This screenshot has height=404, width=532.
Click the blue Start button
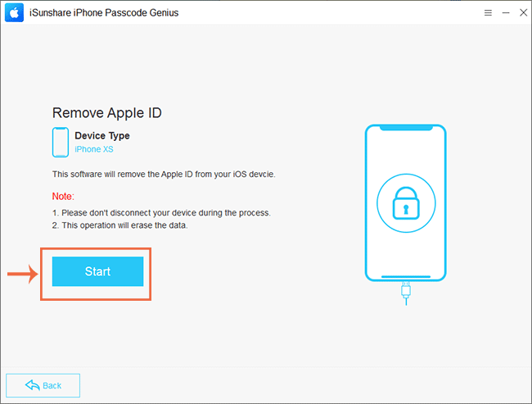click(x=97, y=271)
